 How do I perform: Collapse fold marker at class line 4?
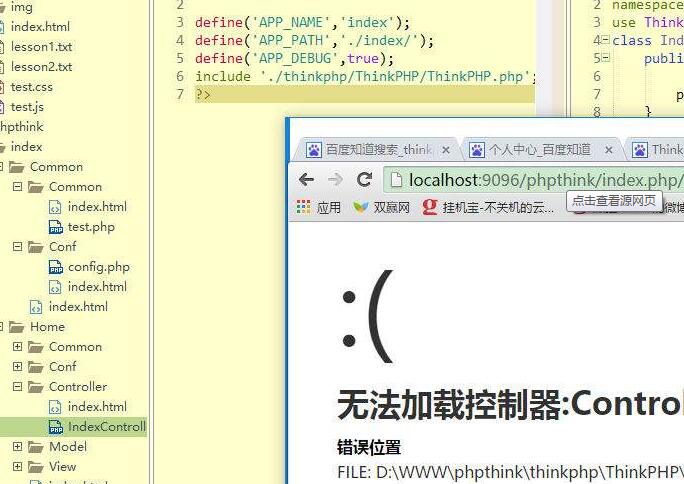point(606,40)
